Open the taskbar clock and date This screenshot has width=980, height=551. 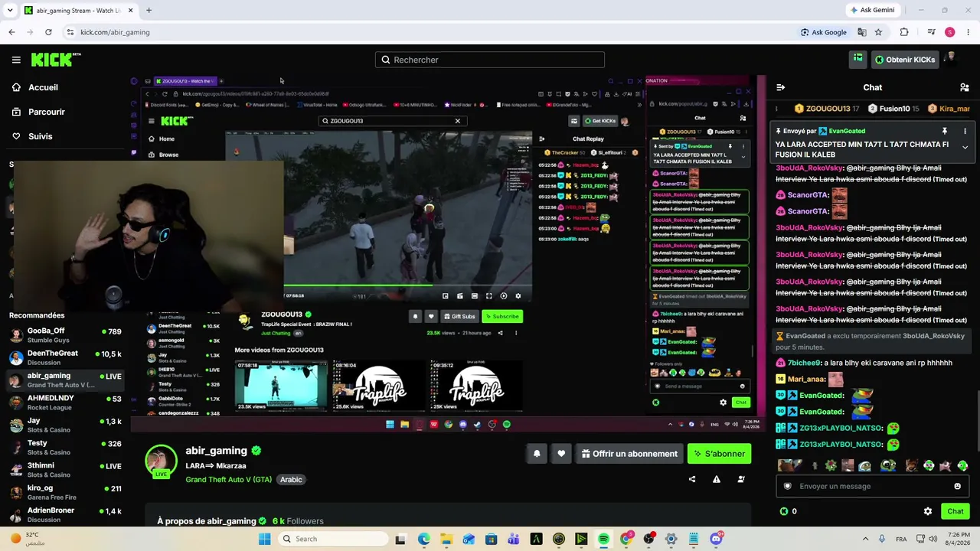coord(959,539)
